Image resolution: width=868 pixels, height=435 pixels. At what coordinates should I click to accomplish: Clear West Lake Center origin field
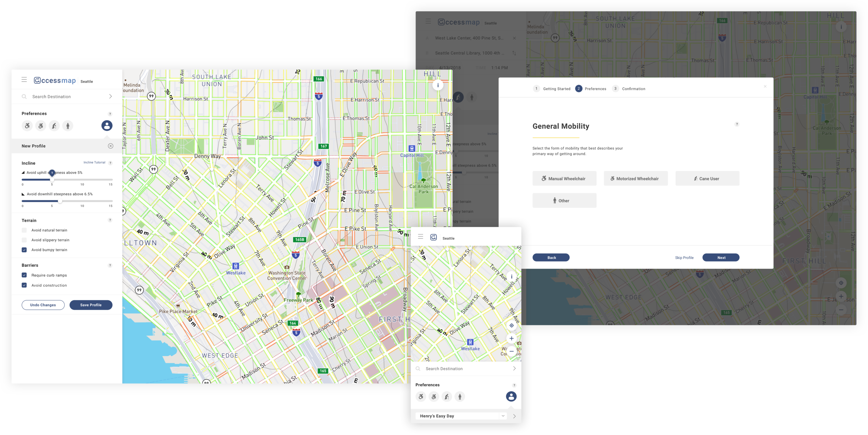(x=514, y=38)
